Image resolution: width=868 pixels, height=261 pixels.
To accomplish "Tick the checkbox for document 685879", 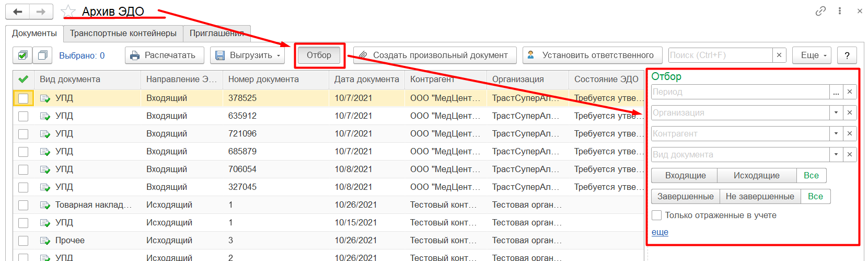I will pos(23,152).
